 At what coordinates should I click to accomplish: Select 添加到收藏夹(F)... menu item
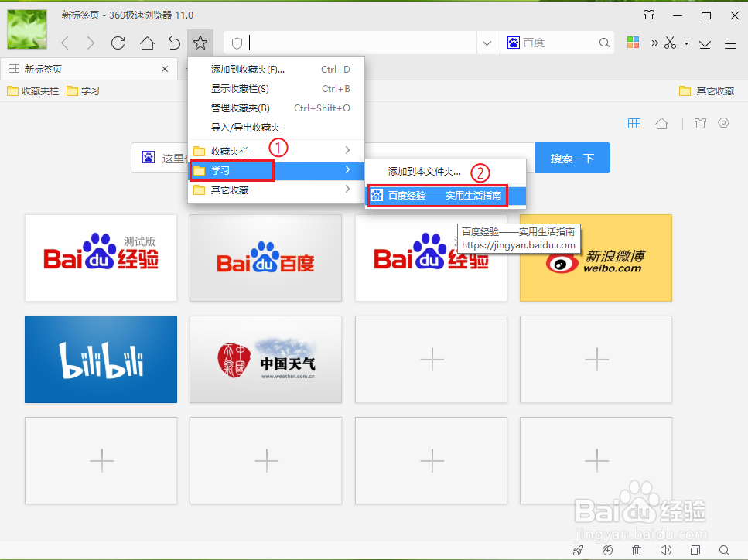276,70
